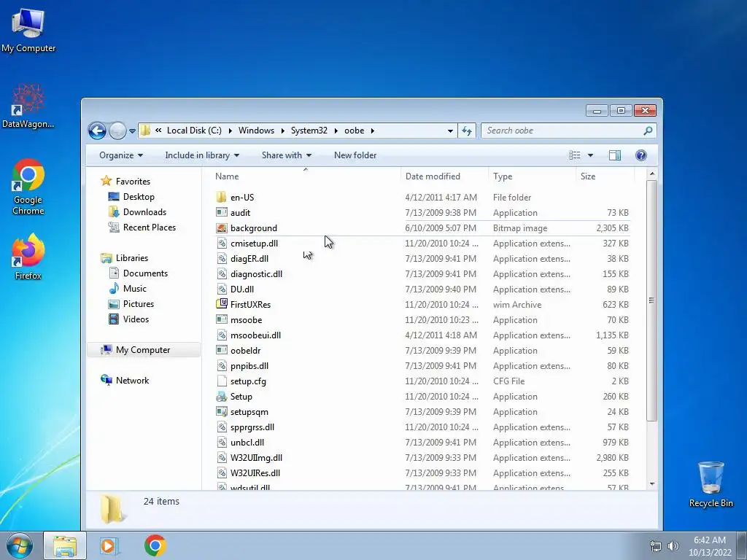This screenshot has height=560, width=747.
Task: Select the cmisetup.dll file icon
Action: (222, 244)
